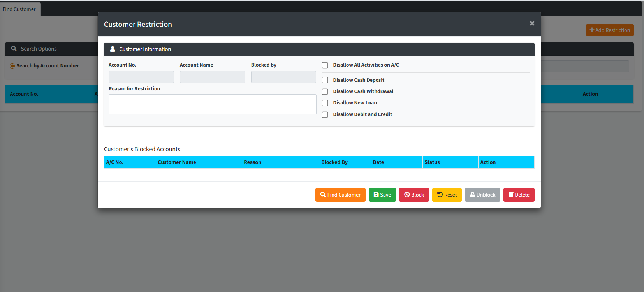This screenshot has height=292, width=644.
Task: Click the Add Restriction plus button
Action: 609,30
